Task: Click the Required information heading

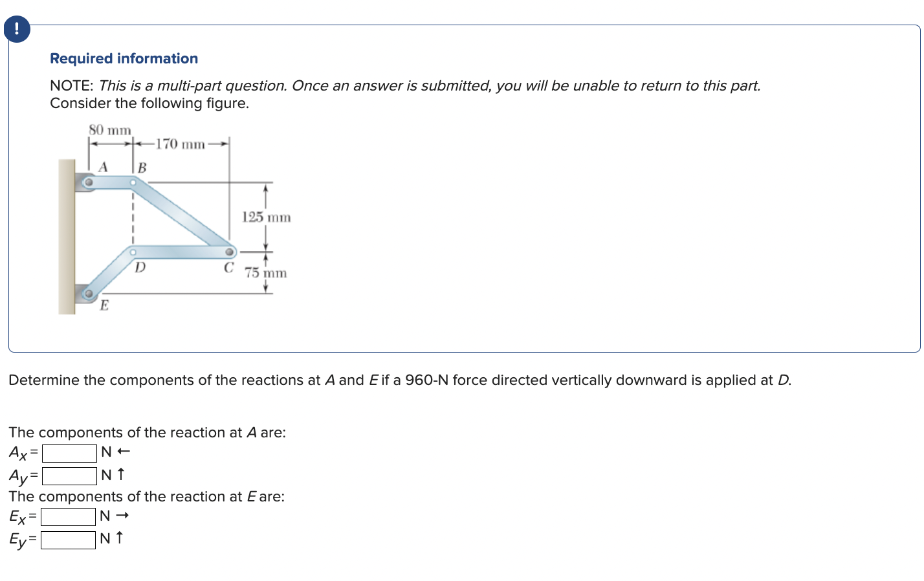Action: [x=124, y=58]
